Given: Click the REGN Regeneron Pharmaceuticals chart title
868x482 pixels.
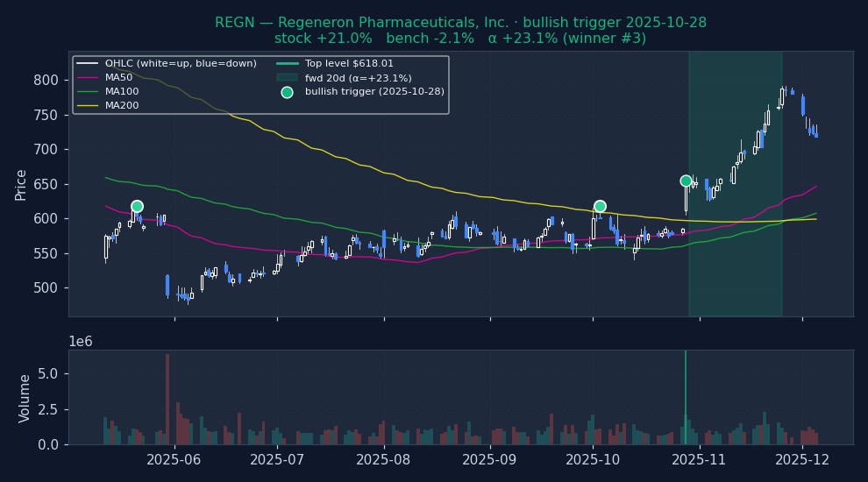Looking at the screenshot, I should click(x=460, y=23).
